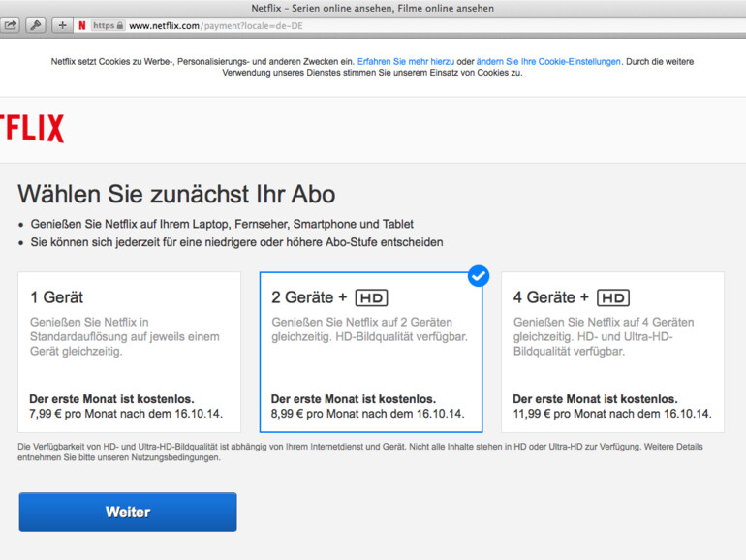
Task: Click the bullet about 'niedrigere oder höhere Abo-Stufe'
Action: [x=236, y=242]
